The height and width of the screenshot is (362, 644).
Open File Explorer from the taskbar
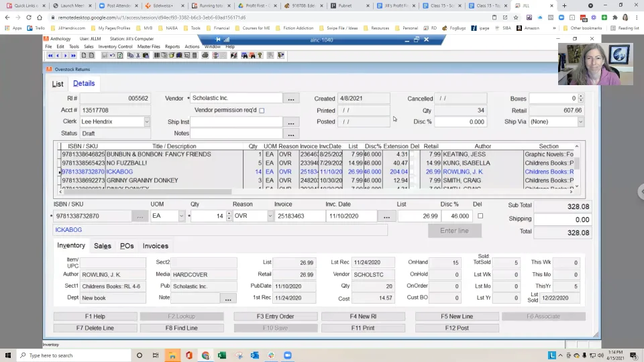pos(172,355)
